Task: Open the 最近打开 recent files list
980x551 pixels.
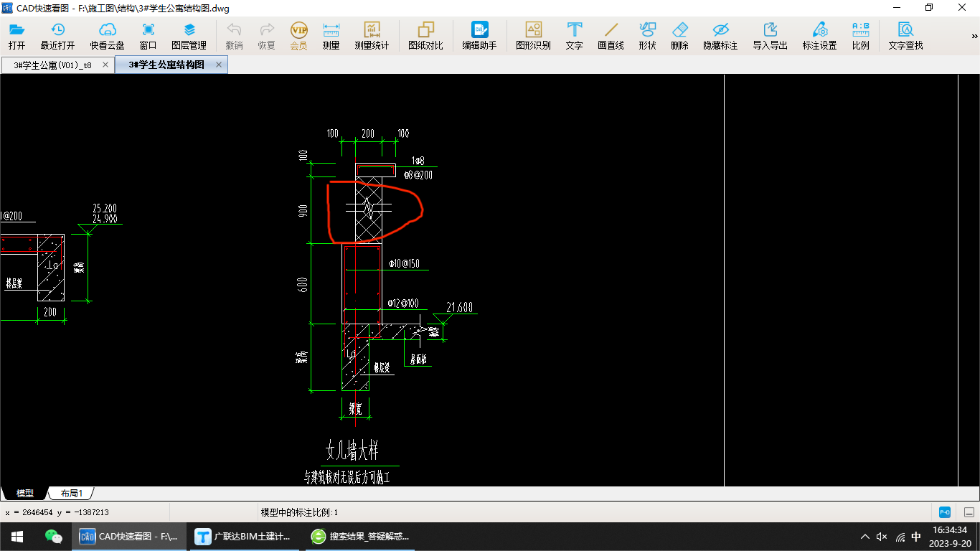Action: tap(57, 36)
